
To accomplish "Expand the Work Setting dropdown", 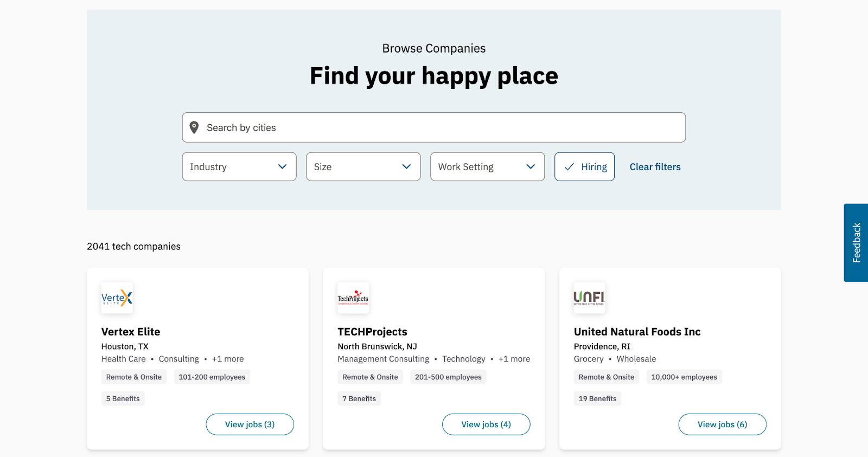I will 487,167.
